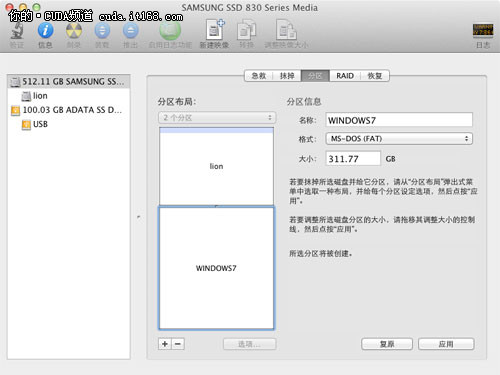Open the Log icon in toolbar
The height and width of the screenshot is (375, 500).
click(483, 31)
